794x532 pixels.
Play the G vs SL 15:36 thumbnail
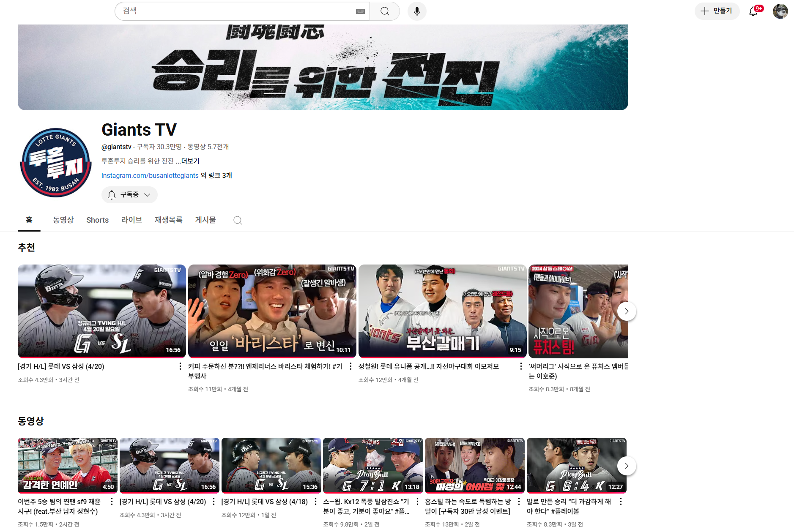(x=271, y=465)
